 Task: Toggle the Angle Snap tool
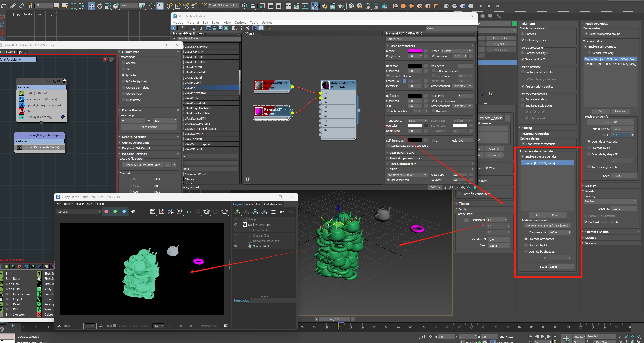[x=178, y=6]
